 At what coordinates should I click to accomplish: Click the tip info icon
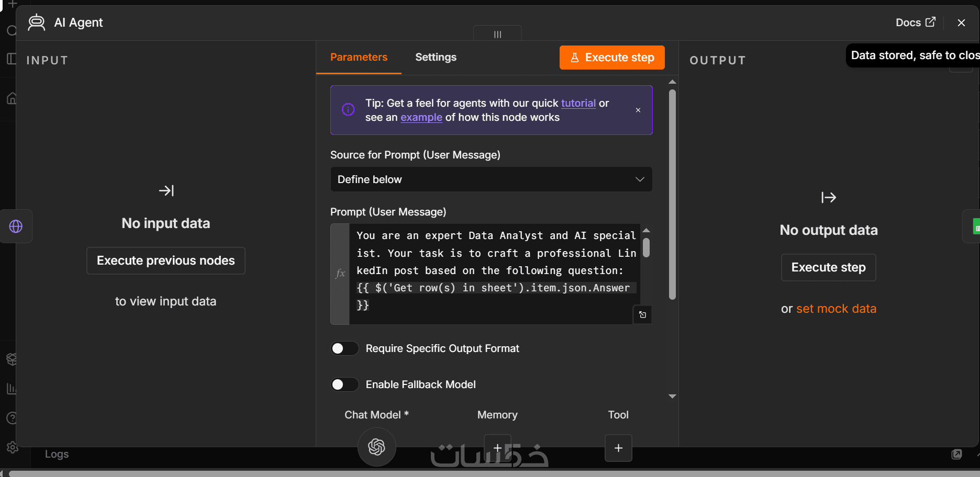(x=348, y=109)
